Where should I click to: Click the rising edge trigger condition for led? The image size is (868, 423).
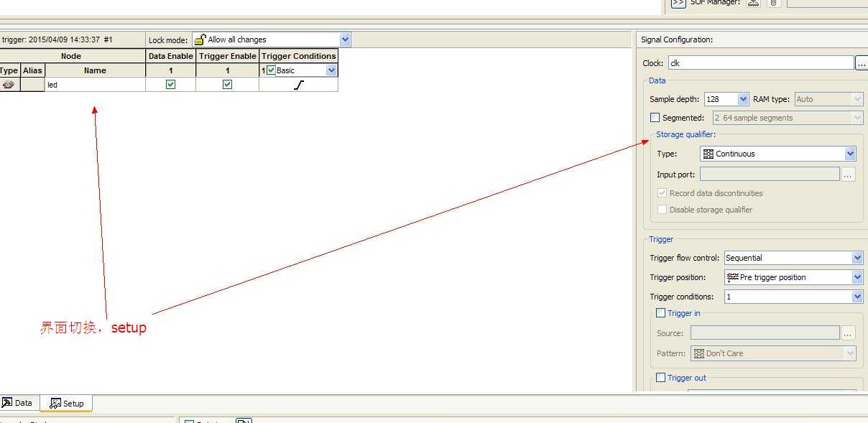pos(299,85)
